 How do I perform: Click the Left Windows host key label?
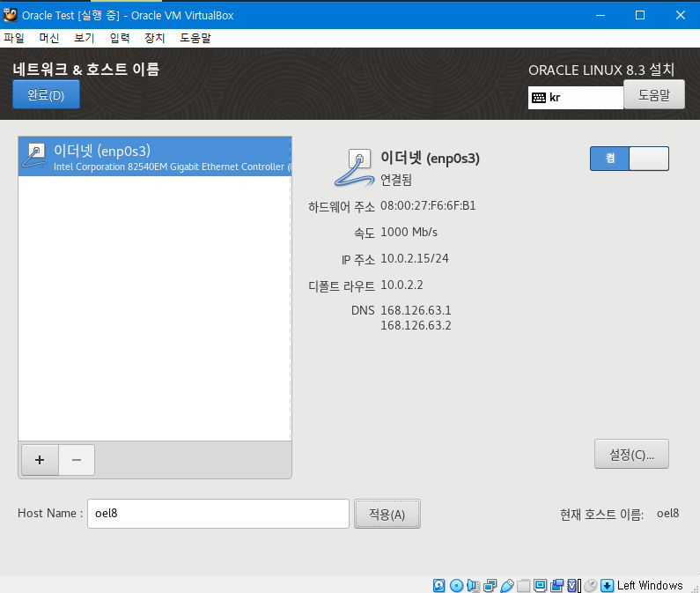(650, 585)
